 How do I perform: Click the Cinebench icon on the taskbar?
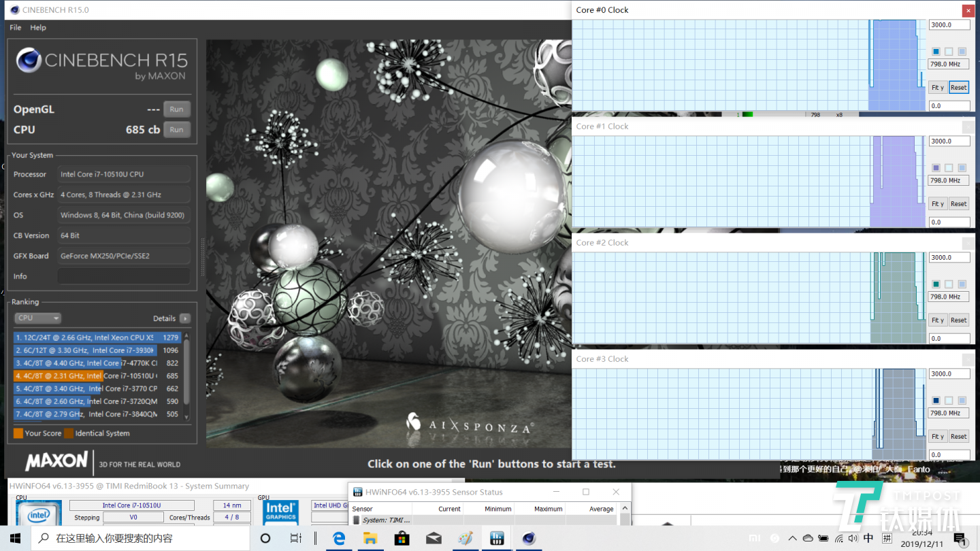pos(528,538)
